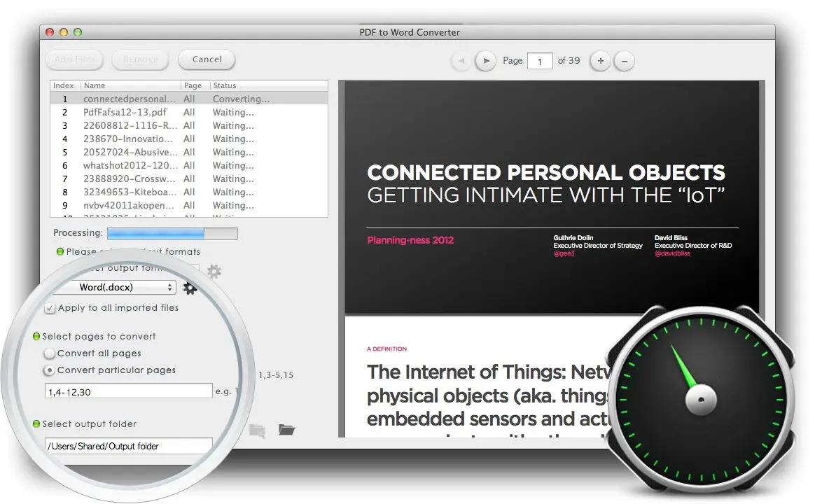815x504 pixels.
Task: Click the page range field 1,4-12,30
Action: [128, 392]
